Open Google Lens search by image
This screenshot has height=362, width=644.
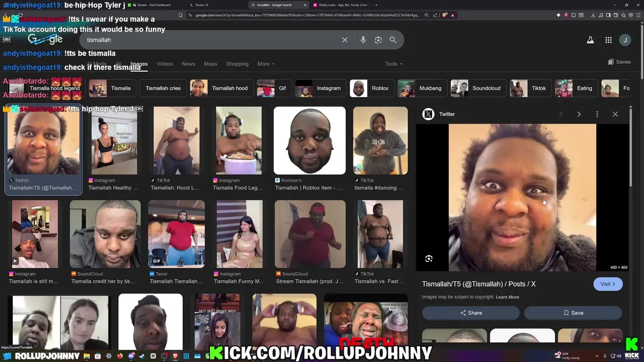[x=378, y=40]
